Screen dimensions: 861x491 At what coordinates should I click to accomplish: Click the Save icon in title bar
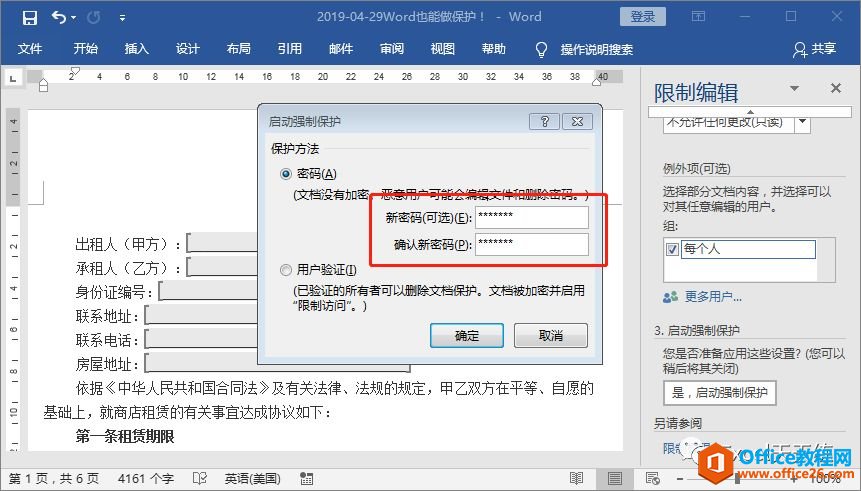point(30,18)
